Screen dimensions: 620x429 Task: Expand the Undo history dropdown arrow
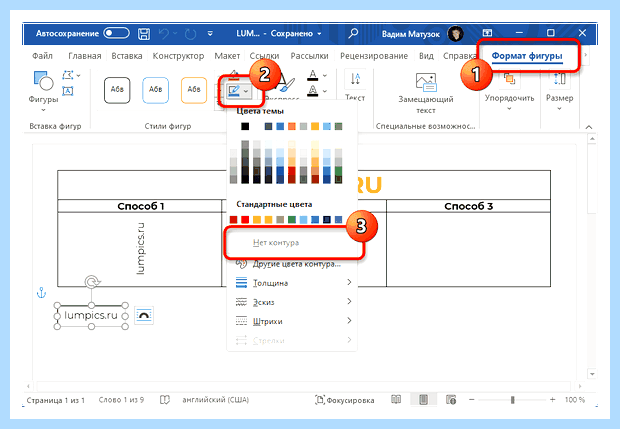coord(175,33)
